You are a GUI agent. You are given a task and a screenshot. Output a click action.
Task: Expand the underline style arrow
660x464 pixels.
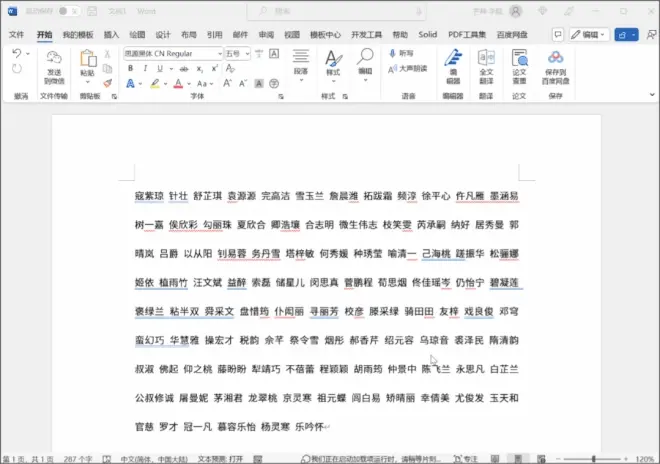pyautogui.click(x=171, y=69)
